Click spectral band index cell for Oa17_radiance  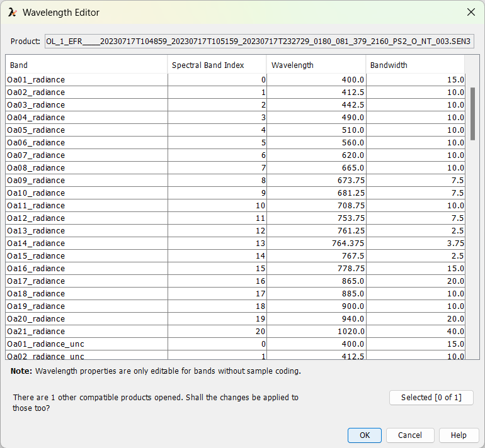pyautogui.click(x=217, y=281)
